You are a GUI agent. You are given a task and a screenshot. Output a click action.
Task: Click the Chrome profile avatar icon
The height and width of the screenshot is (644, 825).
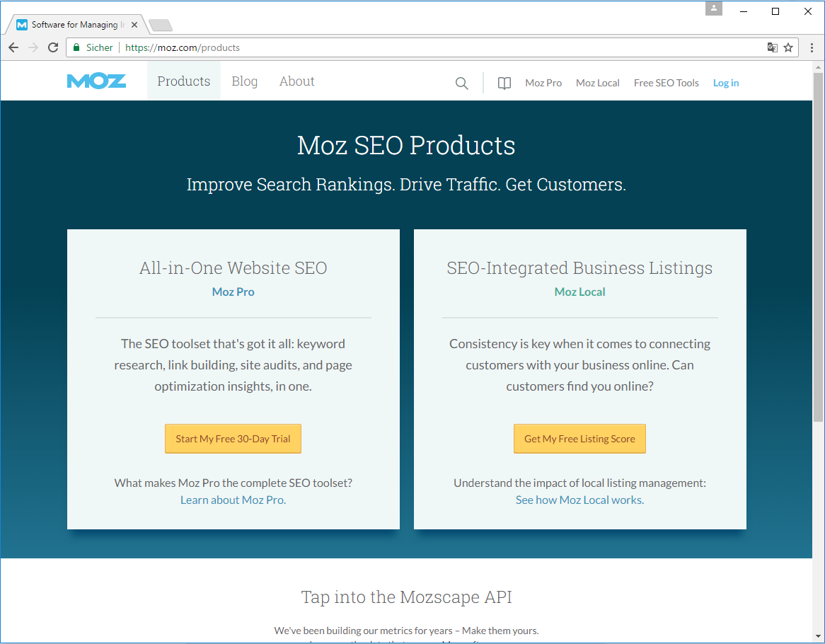713,8
